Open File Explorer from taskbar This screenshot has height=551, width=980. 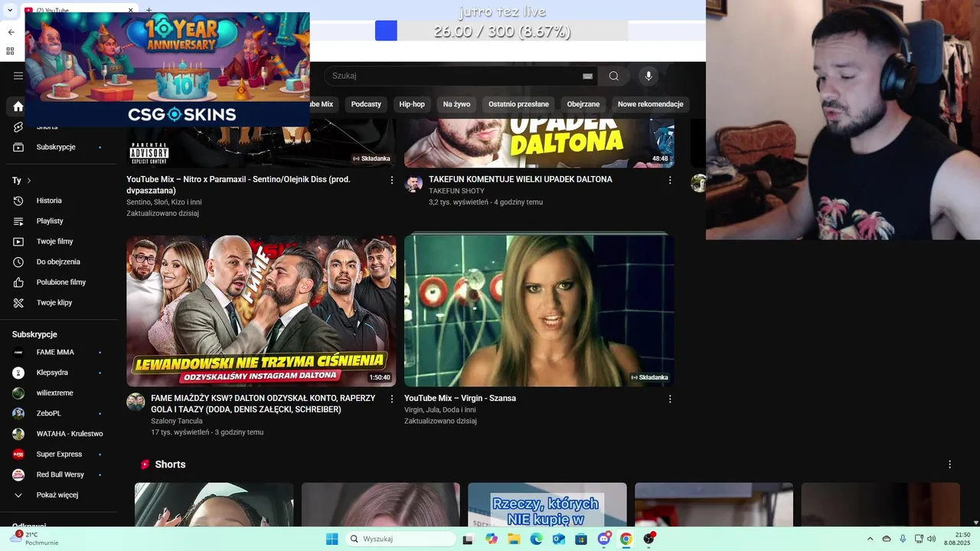coord(514,539)
